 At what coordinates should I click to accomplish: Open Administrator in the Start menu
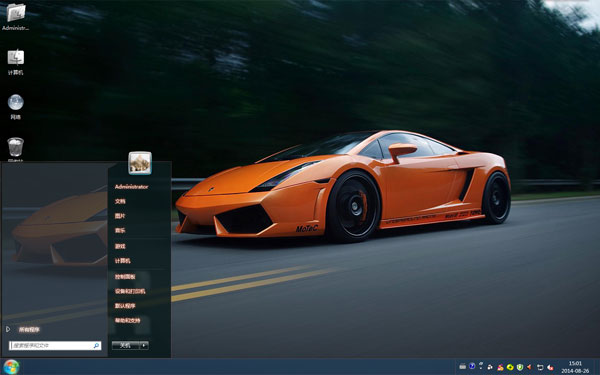[131, 187]
